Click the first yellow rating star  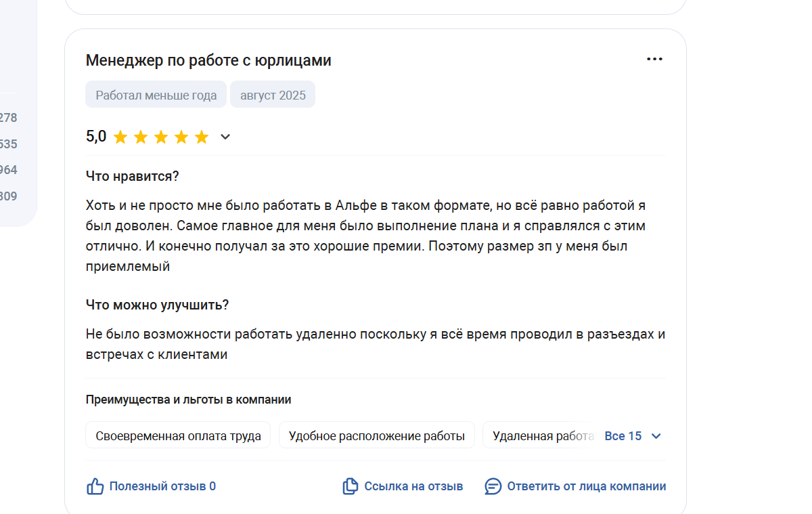pos(120,137)
